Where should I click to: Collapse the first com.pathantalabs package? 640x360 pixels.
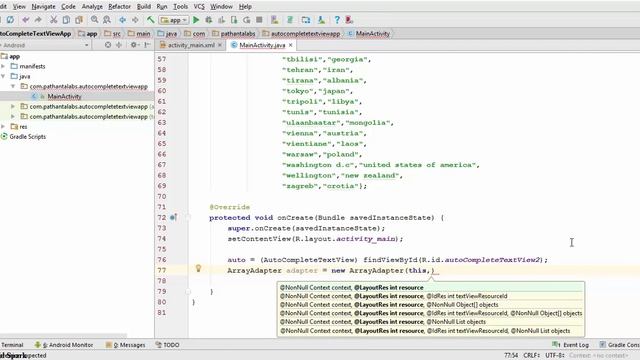tap(13, 87)
